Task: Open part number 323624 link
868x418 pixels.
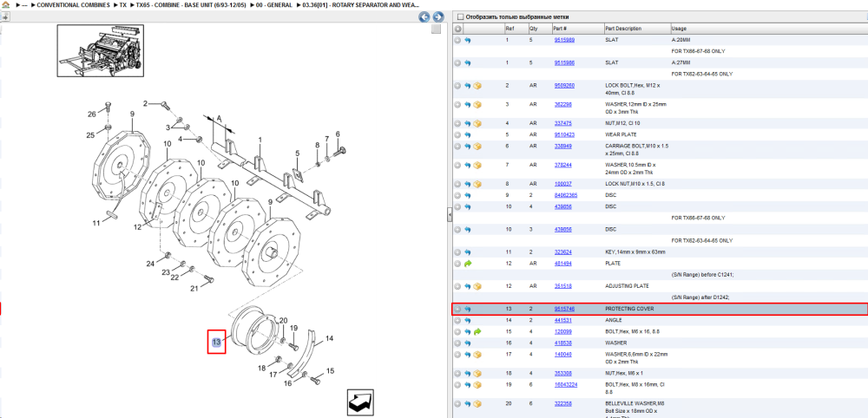Action: click(x=563, y=252)
